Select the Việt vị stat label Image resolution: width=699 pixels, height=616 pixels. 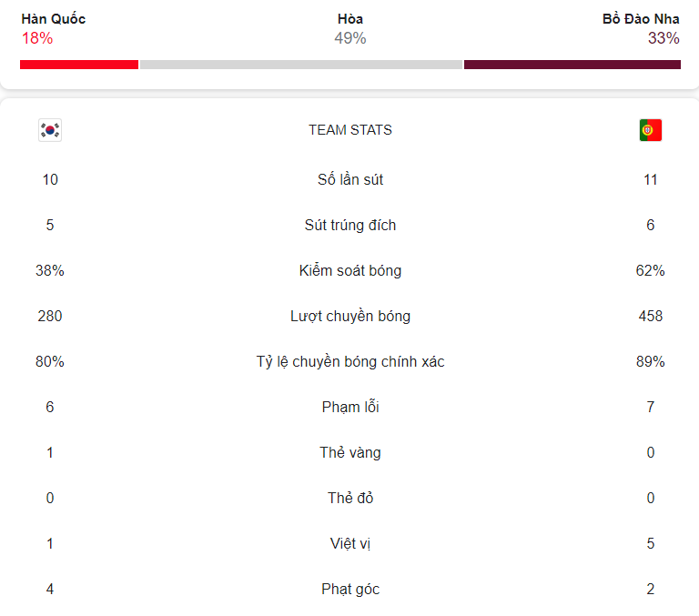pos(350,543)
